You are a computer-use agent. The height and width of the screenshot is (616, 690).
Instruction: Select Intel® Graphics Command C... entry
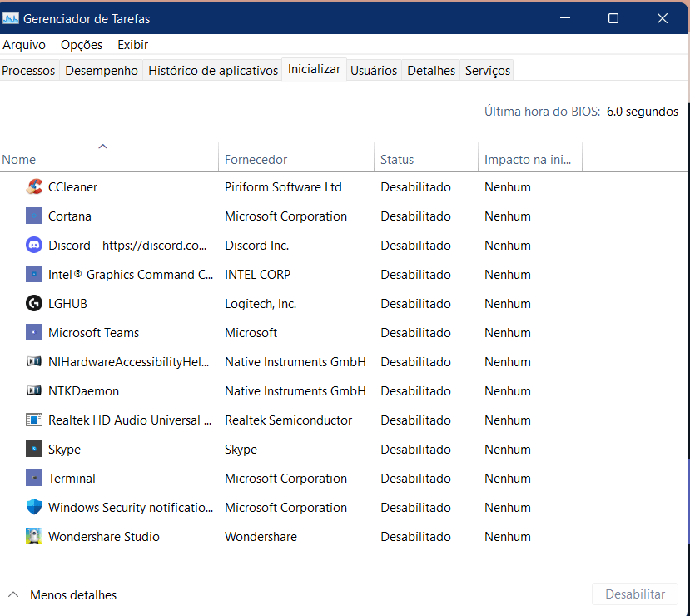coord(130,274)
